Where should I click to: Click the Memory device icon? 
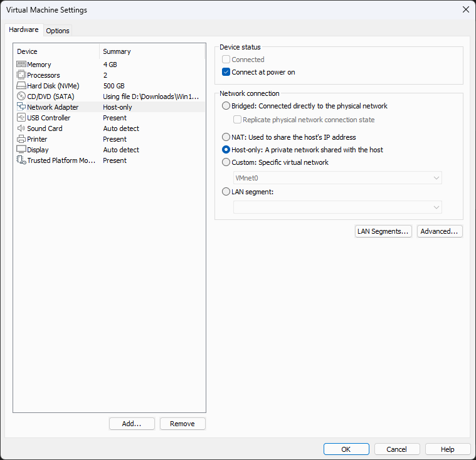pyautogui.click(x=21, y=64)
